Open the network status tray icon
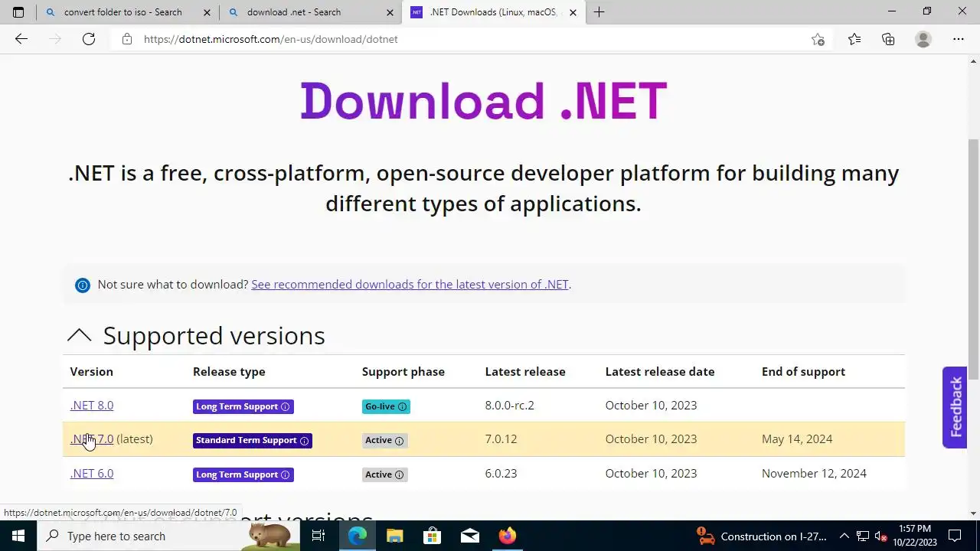 [x=863, y=536]
